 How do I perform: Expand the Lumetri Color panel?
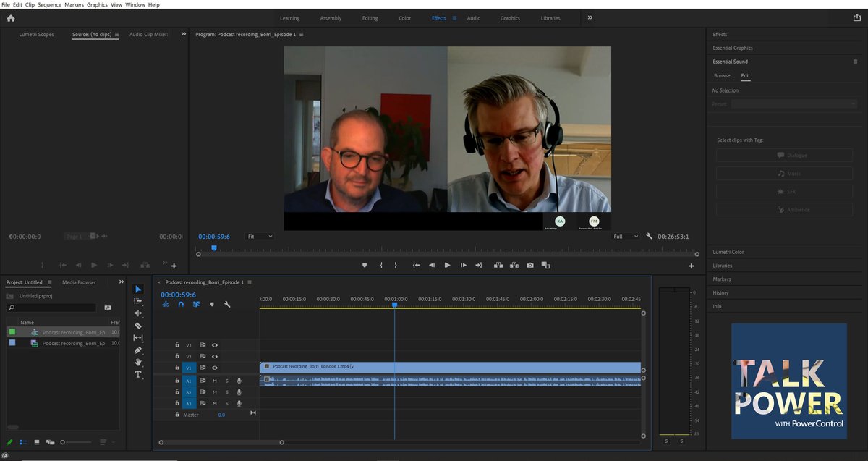tap(728, 252)
